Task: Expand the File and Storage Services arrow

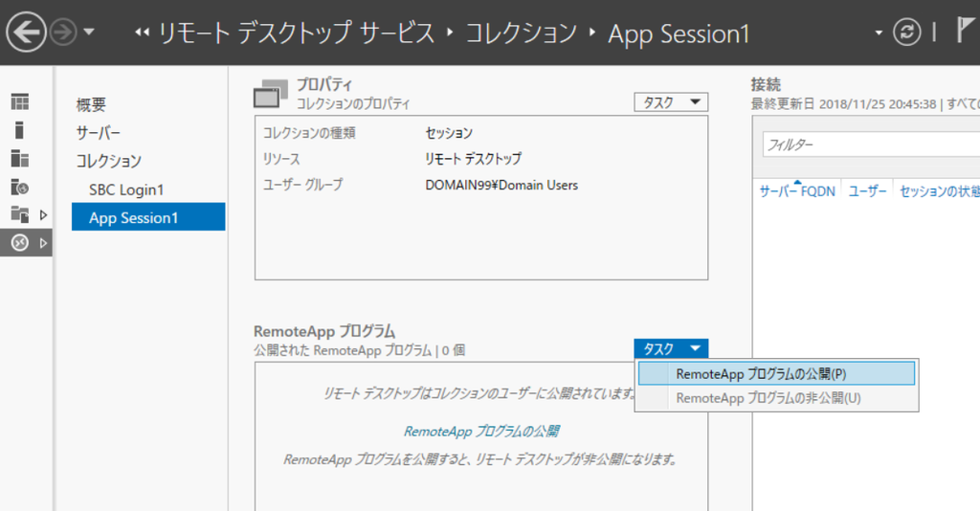Action: click(43, 215)
